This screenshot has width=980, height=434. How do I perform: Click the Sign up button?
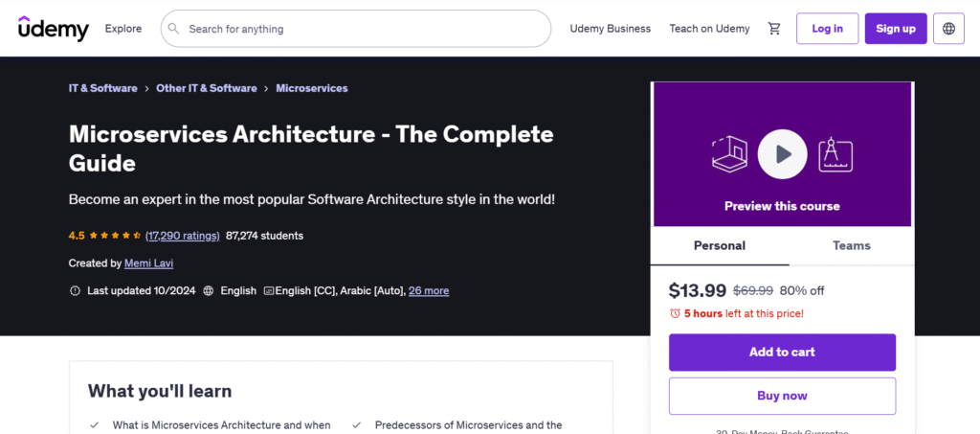coord(896,29)
